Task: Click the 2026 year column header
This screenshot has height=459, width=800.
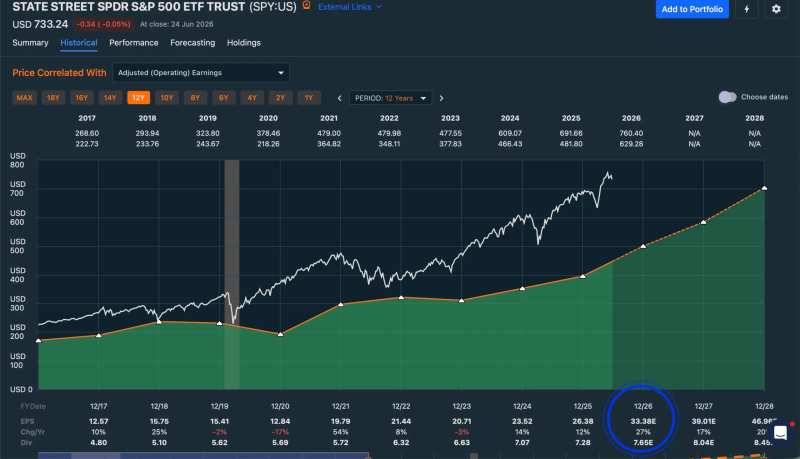Action: pyautogui.click(x=631, y=118)
